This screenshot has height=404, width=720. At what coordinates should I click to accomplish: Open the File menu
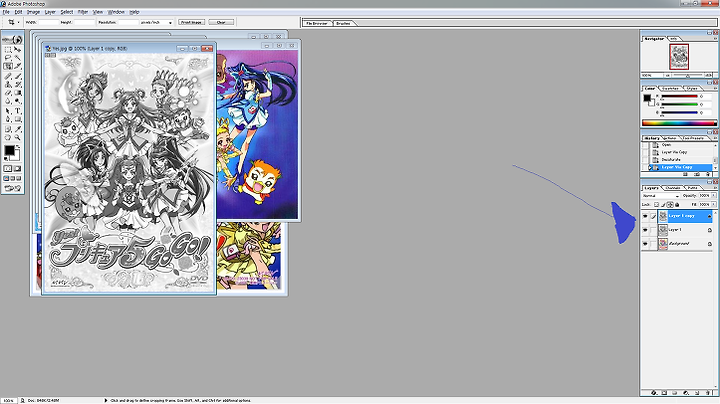click(6, 12)
